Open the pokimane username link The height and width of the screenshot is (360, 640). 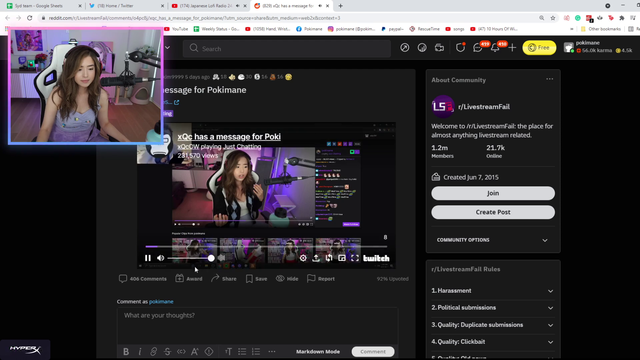[161, 302]
